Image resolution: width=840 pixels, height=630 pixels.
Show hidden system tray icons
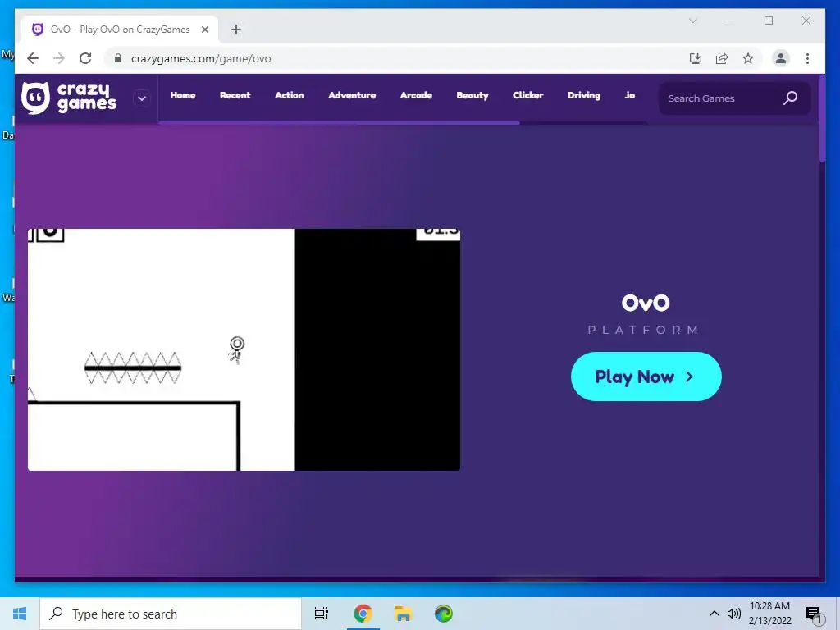tap(714, 614)
